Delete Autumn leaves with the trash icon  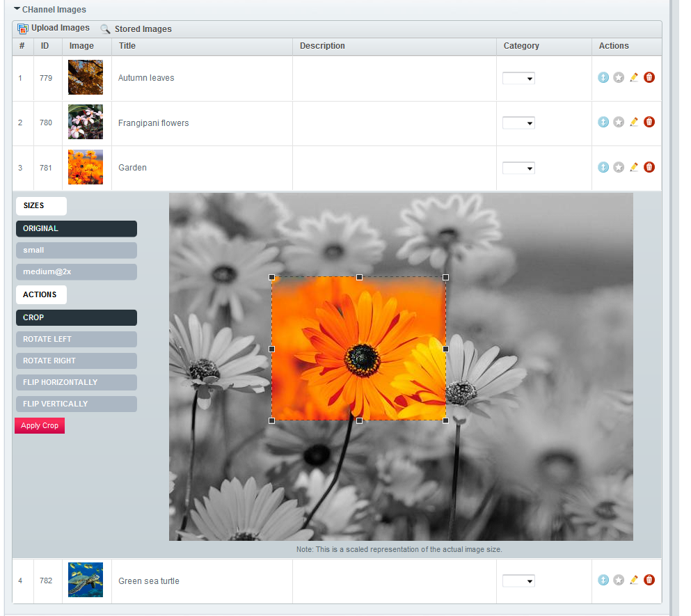tap(649, 77)
